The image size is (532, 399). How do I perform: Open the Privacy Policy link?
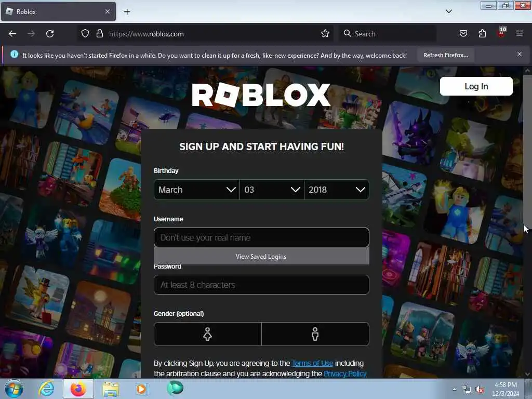345,374
